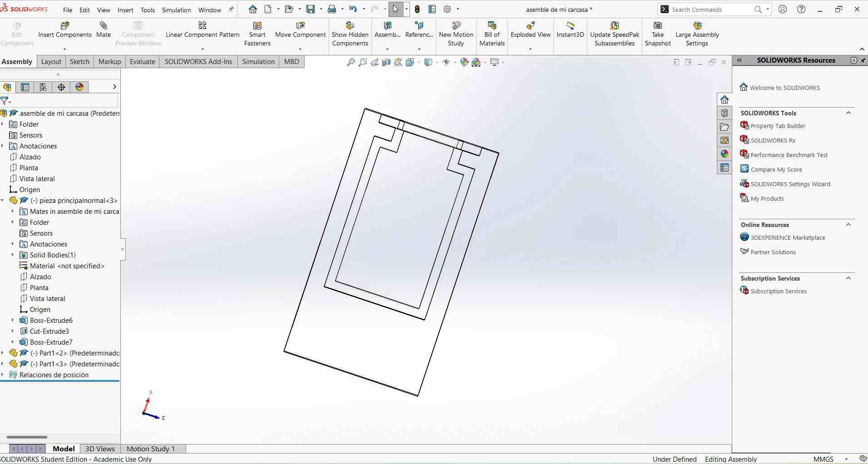Screen dimensions: 868x464
Task: Click the Undo icon
Action: [x=353, y=9]
